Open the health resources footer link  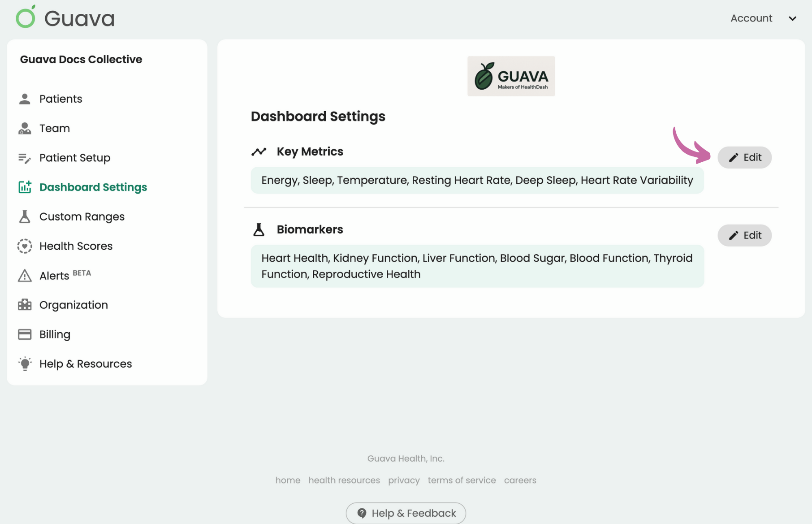point(344,480)
